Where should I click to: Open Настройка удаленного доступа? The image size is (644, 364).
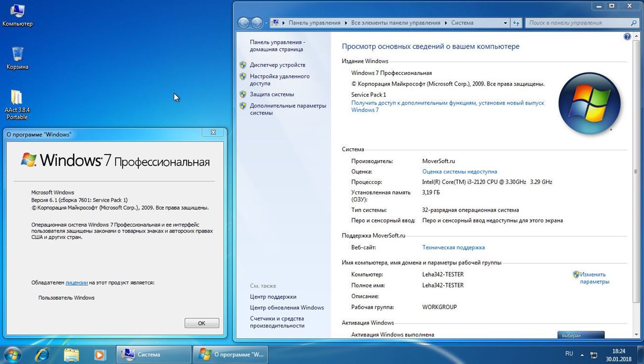coord(280,80)
